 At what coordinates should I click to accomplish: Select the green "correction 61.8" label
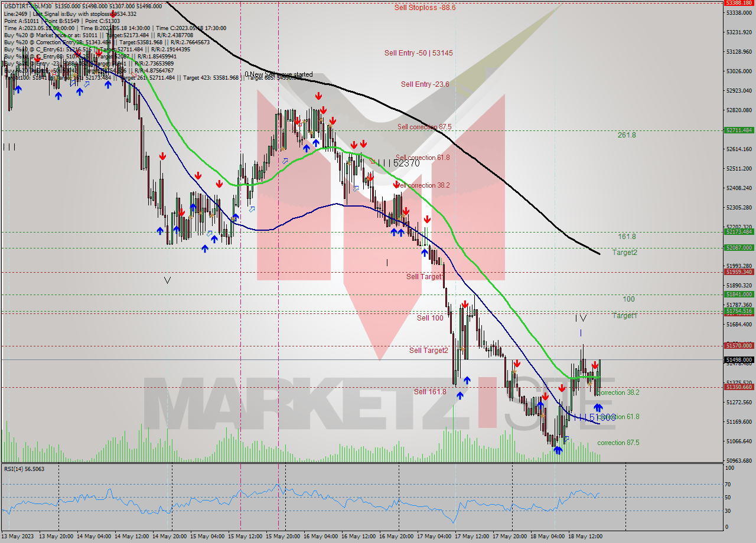618,417
